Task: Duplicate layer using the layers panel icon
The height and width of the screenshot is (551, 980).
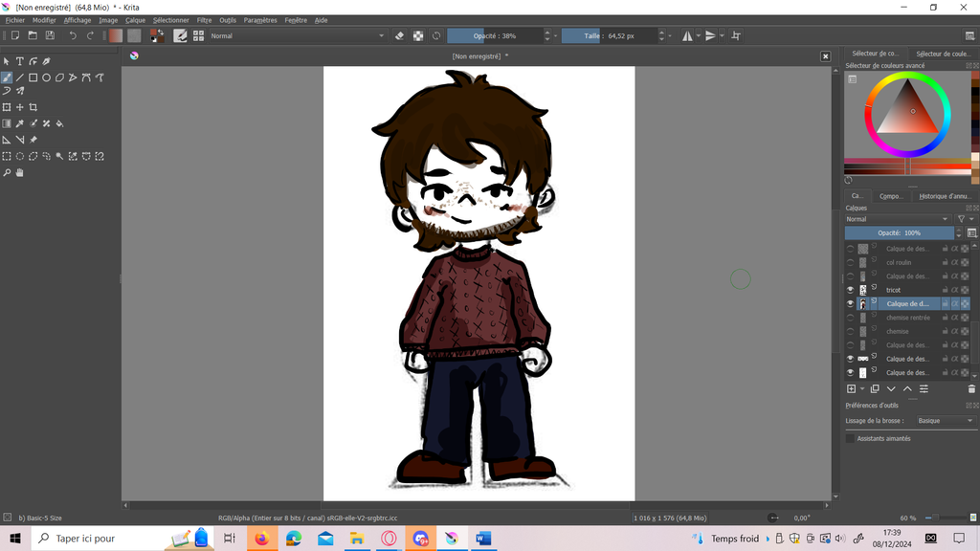Action: coord(875,389)
